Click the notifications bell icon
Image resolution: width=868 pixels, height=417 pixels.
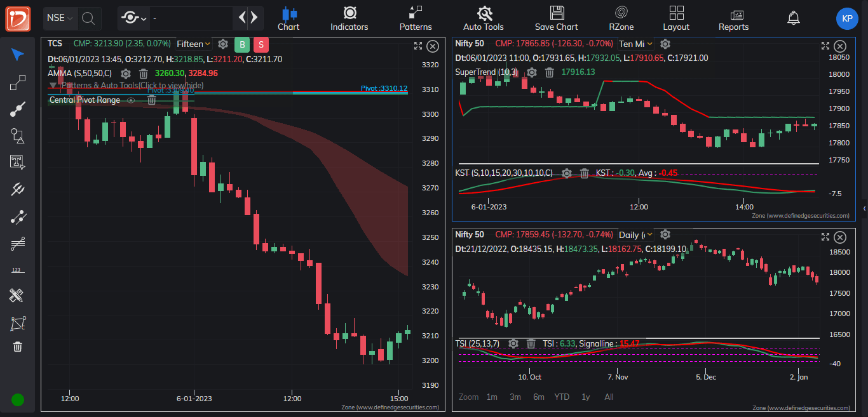tap(793, 18)
